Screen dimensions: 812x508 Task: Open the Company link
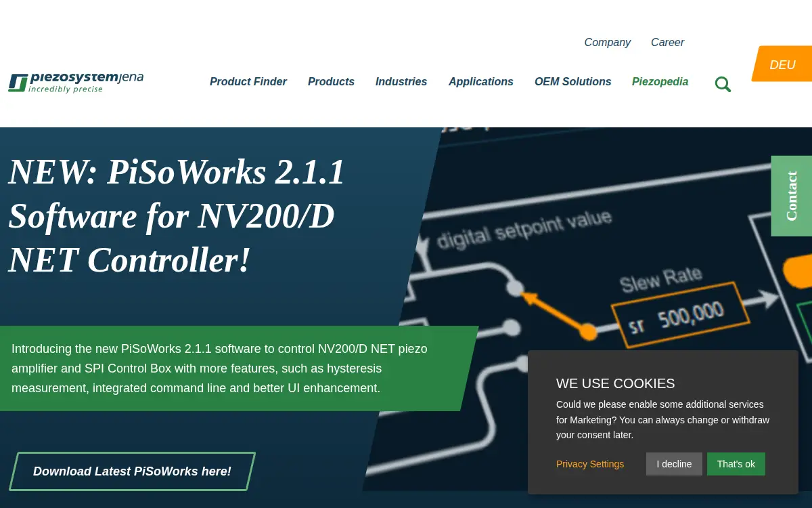tap(607, 42)
